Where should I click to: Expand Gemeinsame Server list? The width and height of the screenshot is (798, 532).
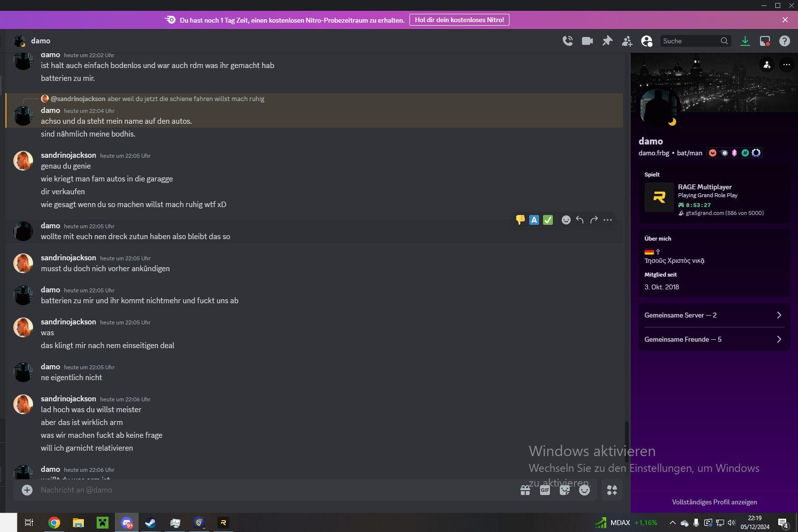[714, 315]
